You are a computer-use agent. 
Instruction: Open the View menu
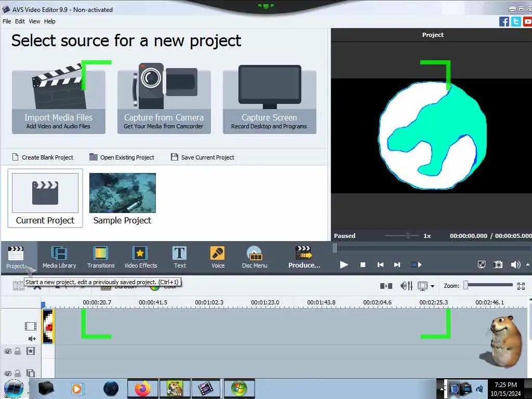click(x=34, y=21)
